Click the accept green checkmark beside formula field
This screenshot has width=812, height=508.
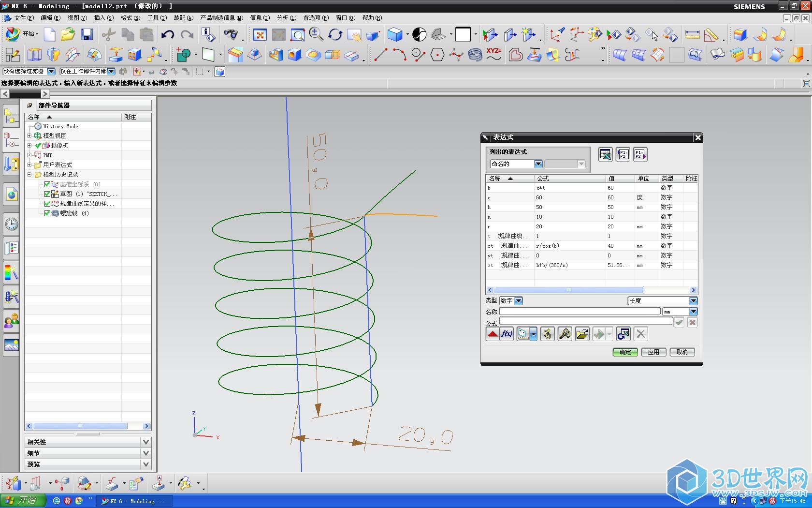(679, 322)
